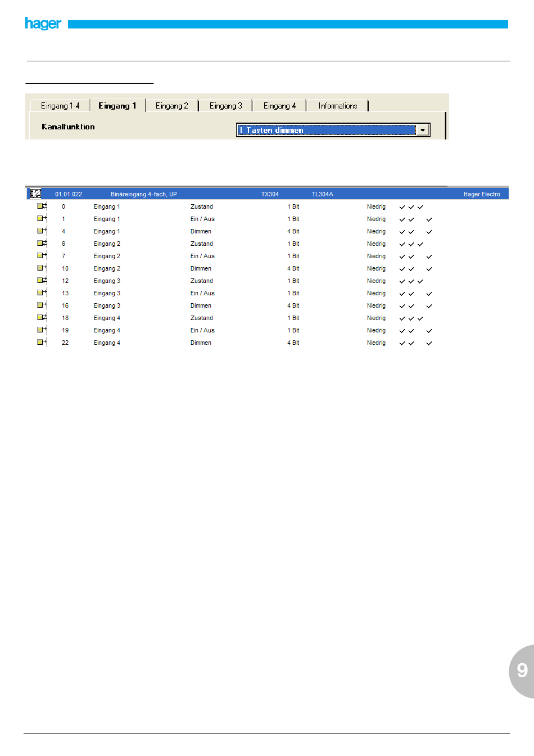Select the '1 Tasten dimmen' combo box value
This screenshot has width=534, height=756.
tap(326, 130)
